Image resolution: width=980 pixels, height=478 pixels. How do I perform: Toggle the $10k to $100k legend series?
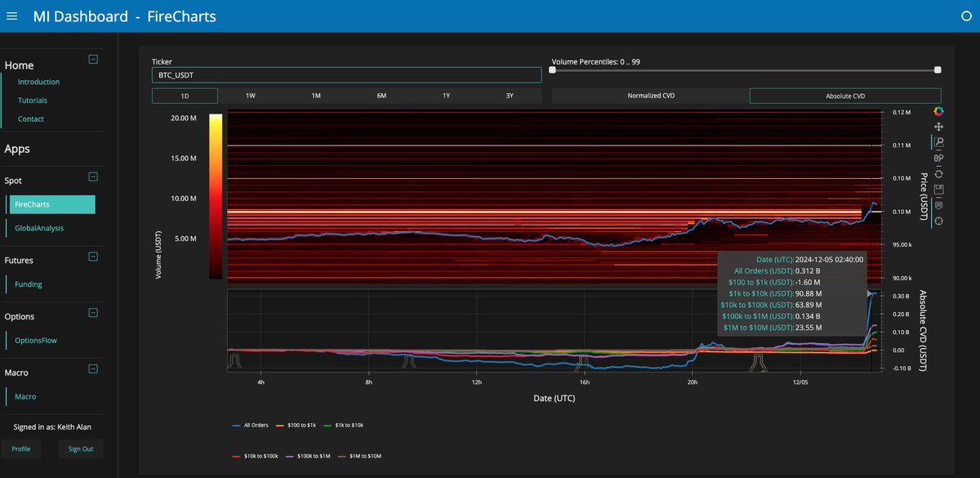256,456
